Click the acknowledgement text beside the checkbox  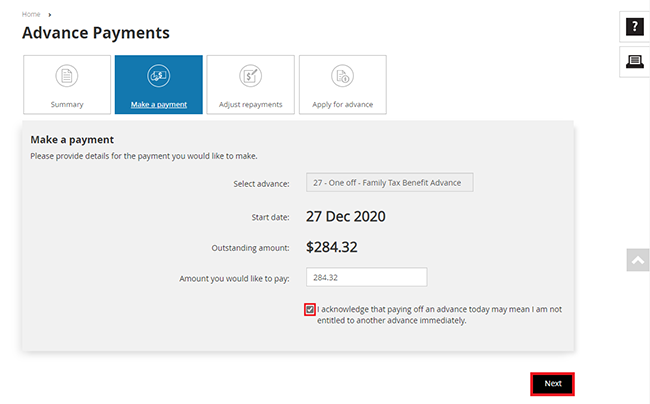(439, 315)
